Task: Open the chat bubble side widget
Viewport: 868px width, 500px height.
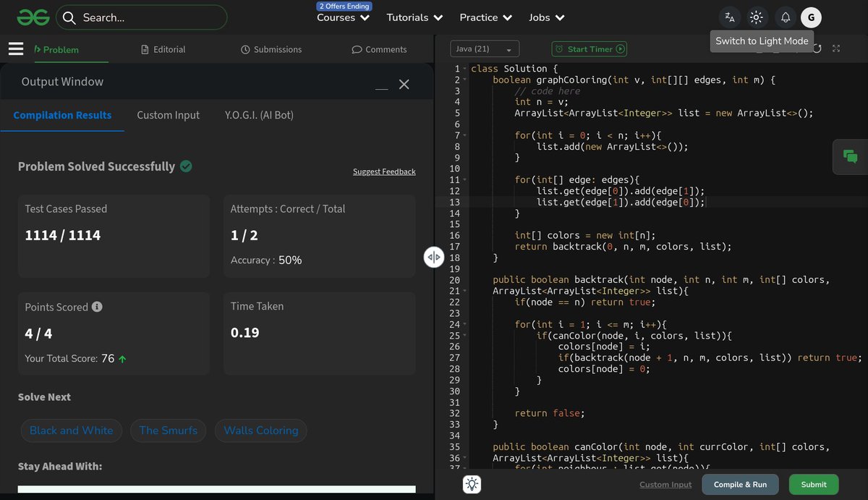Action: click(x=851, y=156)
